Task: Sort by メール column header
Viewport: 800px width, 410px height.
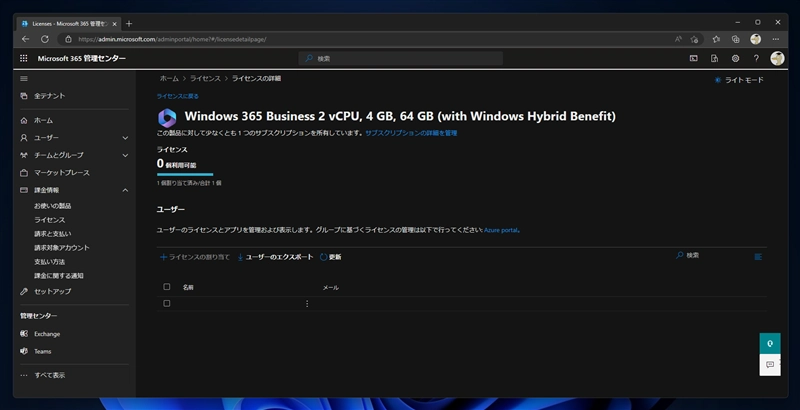Action: pyautogui.click(x=331, y=288)
